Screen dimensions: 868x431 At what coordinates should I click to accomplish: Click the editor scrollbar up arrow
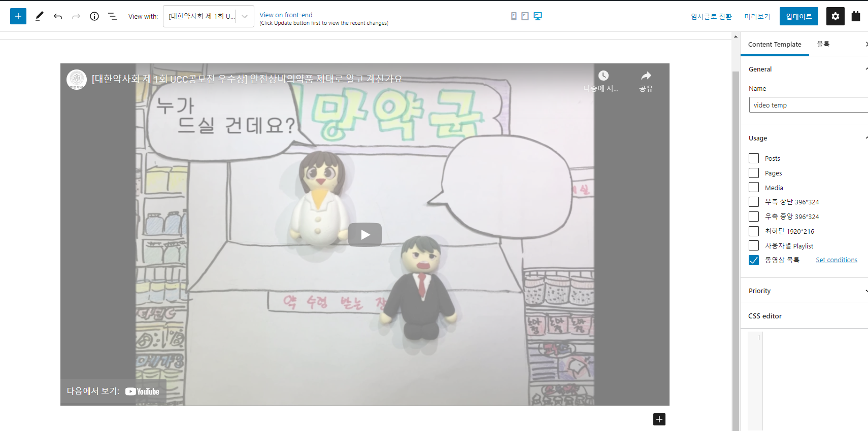pos(736,37)
